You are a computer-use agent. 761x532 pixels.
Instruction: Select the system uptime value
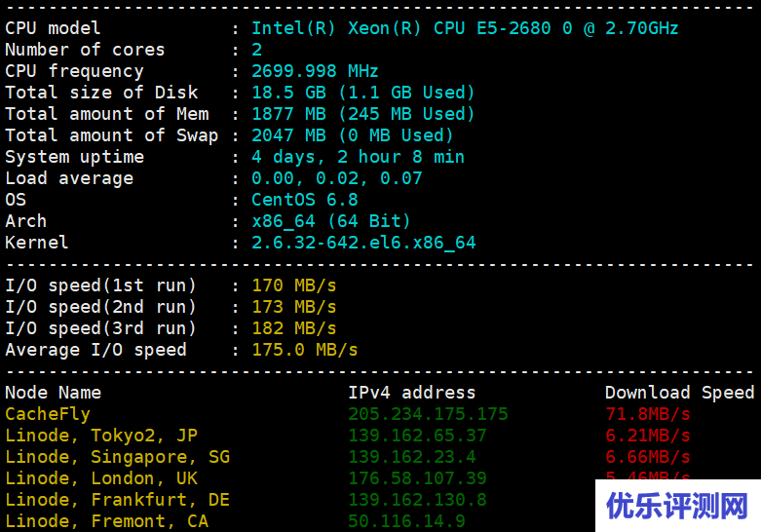(358, 157)
